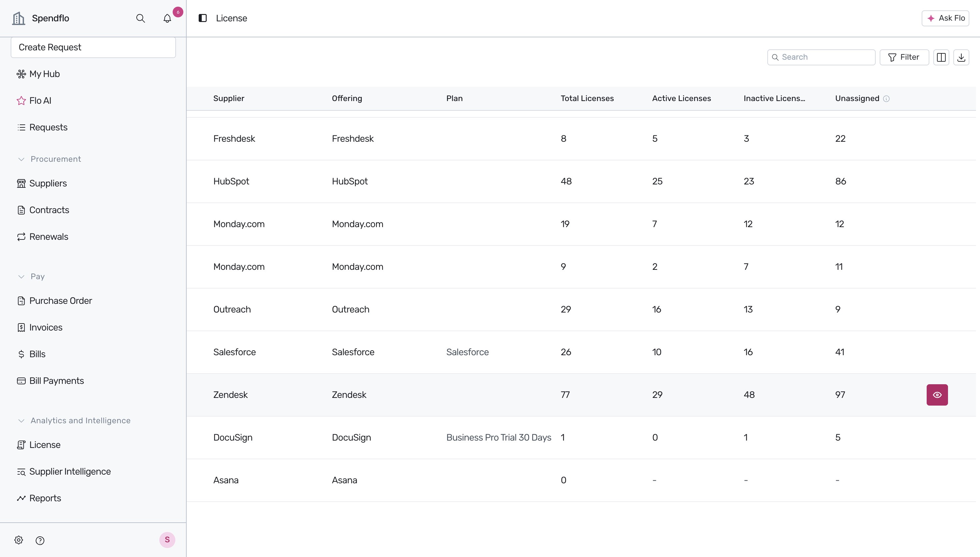The image size is (980, 557).
Task: Click the Plan column header
Action: pyautogui.click(x=454, y=98)
